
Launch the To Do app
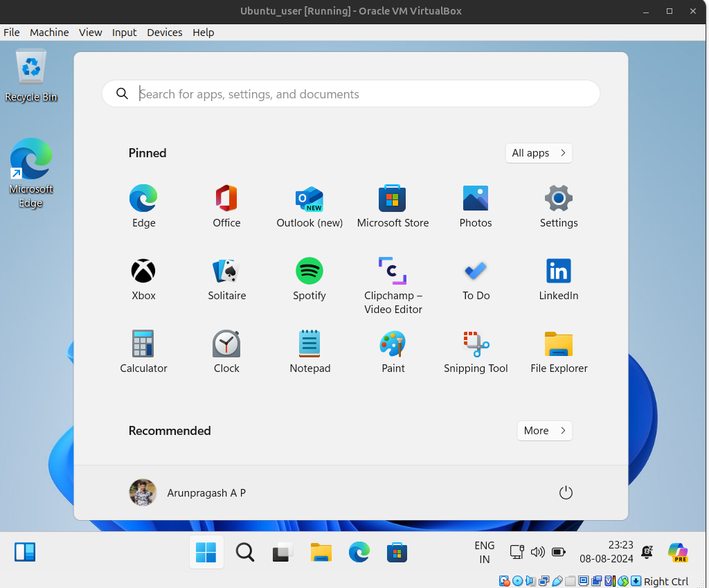tap(476, 279)
